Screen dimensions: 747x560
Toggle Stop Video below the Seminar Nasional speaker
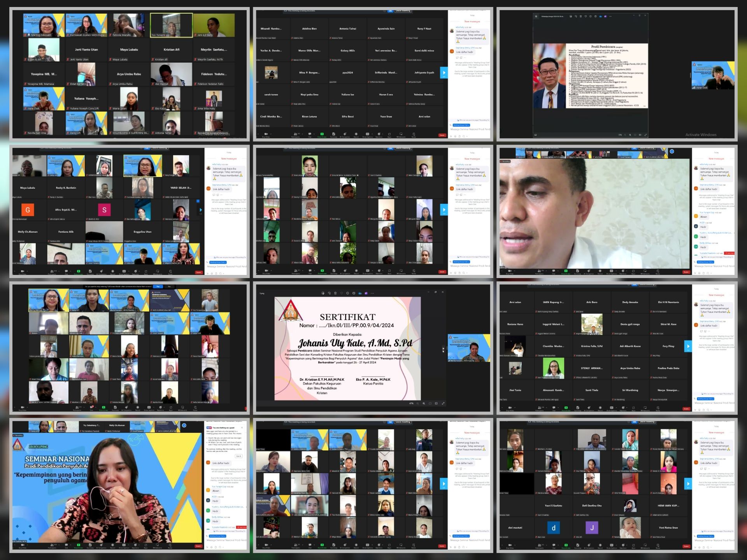pos(23,545)
